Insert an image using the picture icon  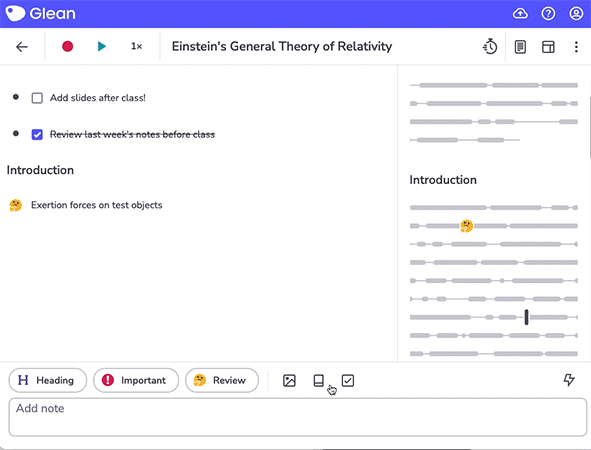pyautogui.click(x=289, y=381)
